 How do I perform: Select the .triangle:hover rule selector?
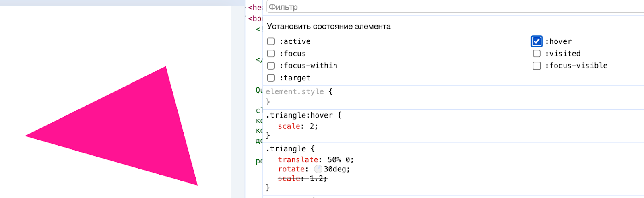299,115
